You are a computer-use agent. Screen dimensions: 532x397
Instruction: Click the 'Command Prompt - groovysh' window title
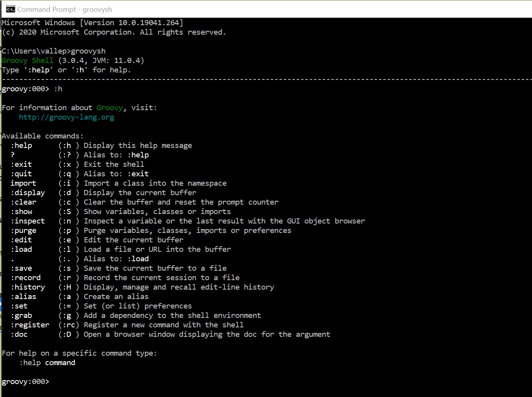[x=64, y=9]
